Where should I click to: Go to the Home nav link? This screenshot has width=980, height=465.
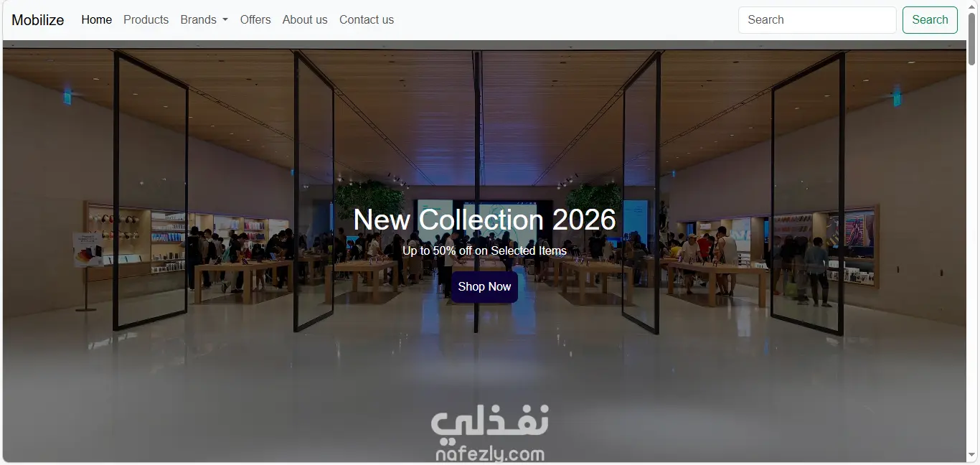(97, 20)
